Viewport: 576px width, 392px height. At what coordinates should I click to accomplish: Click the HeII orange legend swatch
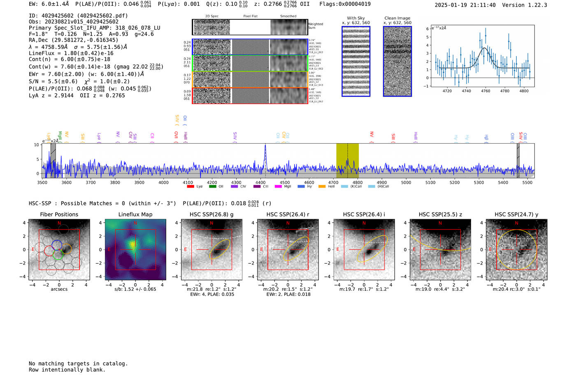coord(322,187)
